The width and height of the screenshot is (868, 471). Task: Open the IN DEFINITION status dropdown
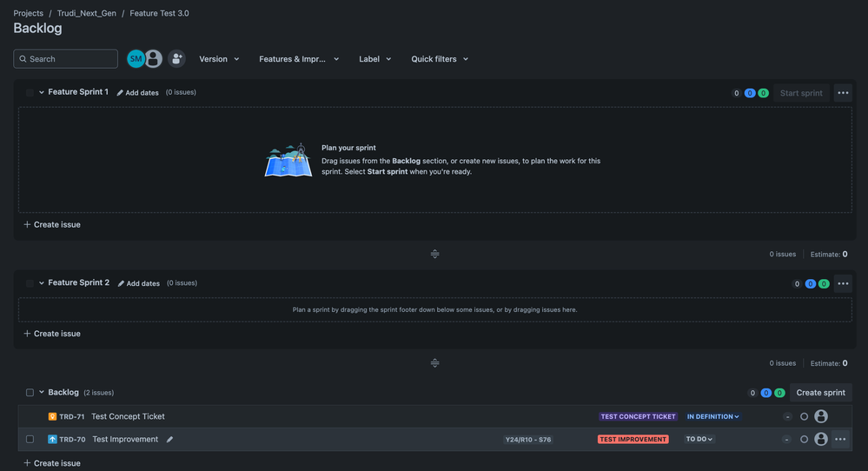713,416
